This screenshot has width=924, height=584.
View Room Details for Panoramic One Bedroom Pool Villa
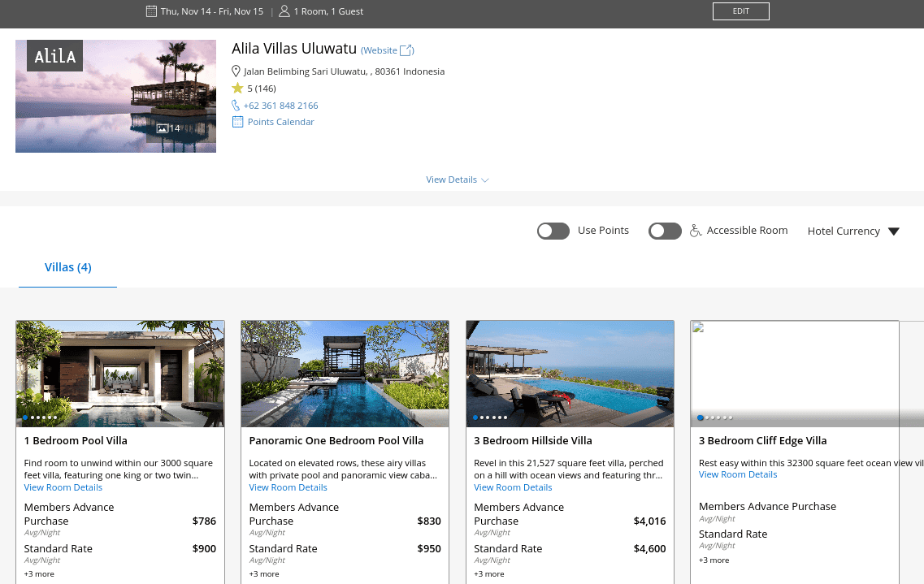288,487
